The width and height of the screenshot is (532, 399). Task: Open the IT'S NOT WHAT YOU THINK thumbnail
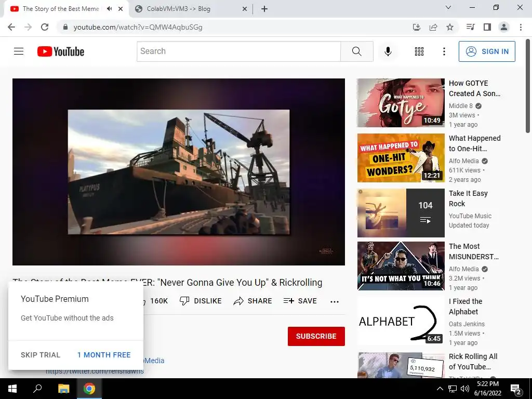pyautogui.click(x=401, y=266)
